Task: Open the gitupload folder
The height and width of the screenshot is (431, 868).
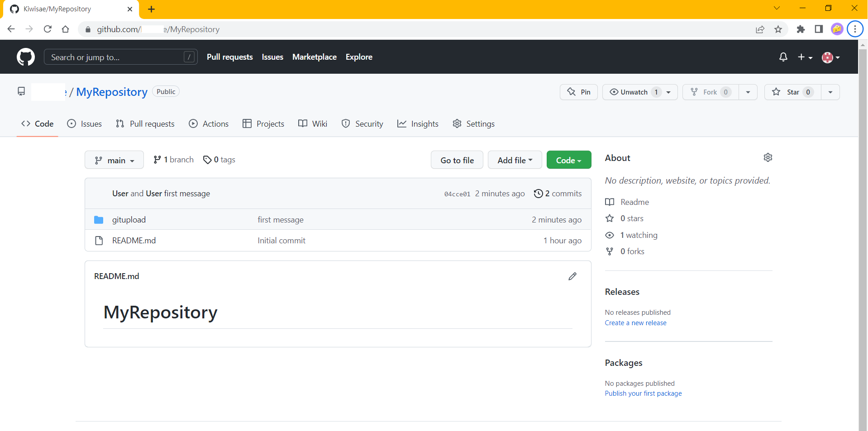Action: pos(129,220)
